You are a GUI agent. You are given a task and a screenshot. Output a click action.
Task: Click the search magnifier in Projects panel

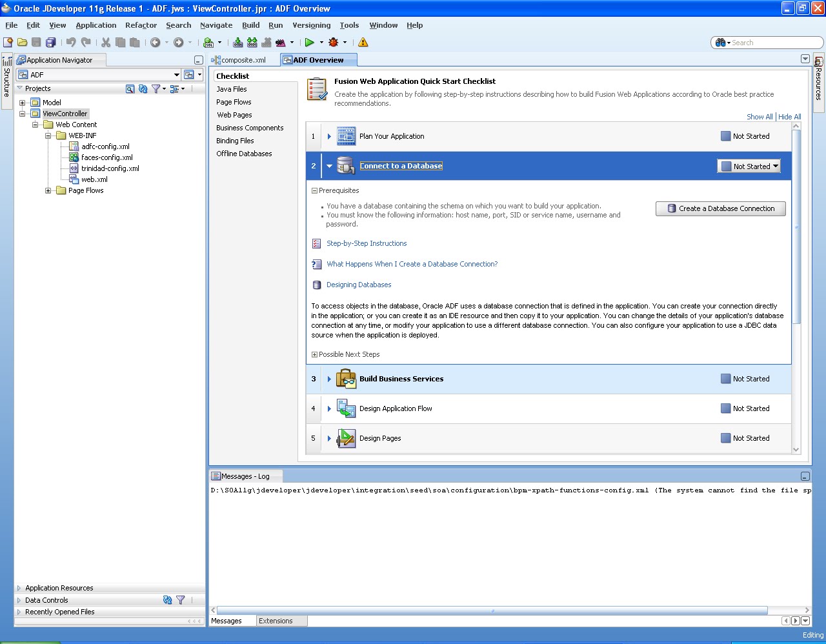pos(131,88)
